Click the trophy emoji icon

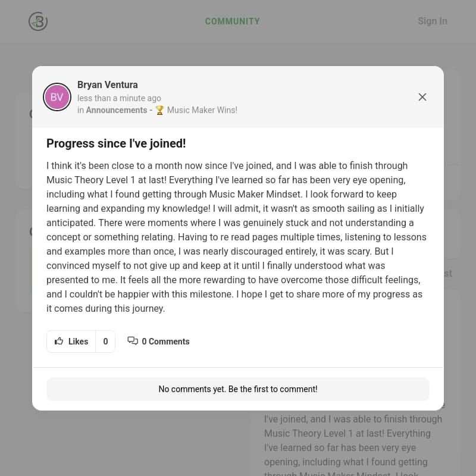159,110
